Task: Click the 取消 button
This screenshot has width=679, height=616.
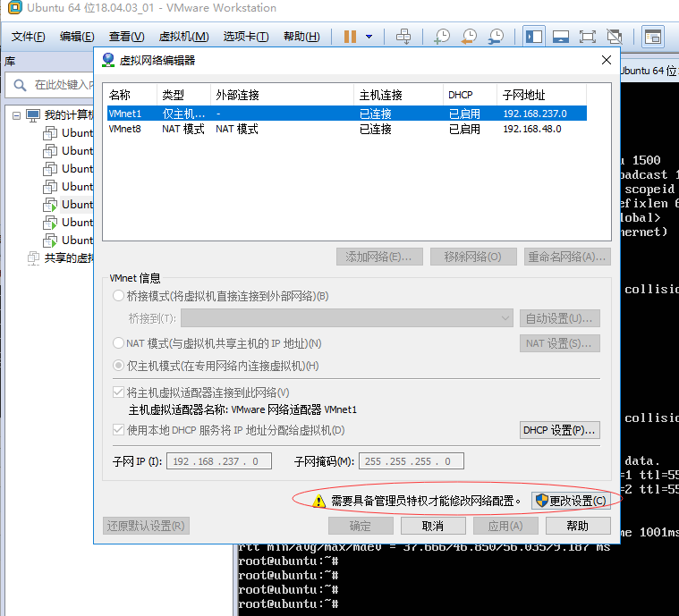Action: [x=433, y=526]
